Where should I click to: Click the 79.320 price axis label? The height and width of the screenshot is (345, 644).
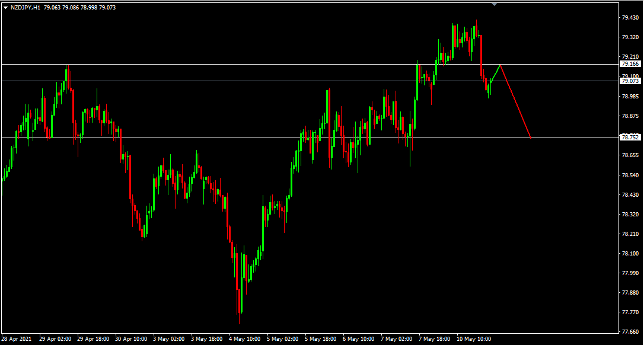tap(630, 37)
